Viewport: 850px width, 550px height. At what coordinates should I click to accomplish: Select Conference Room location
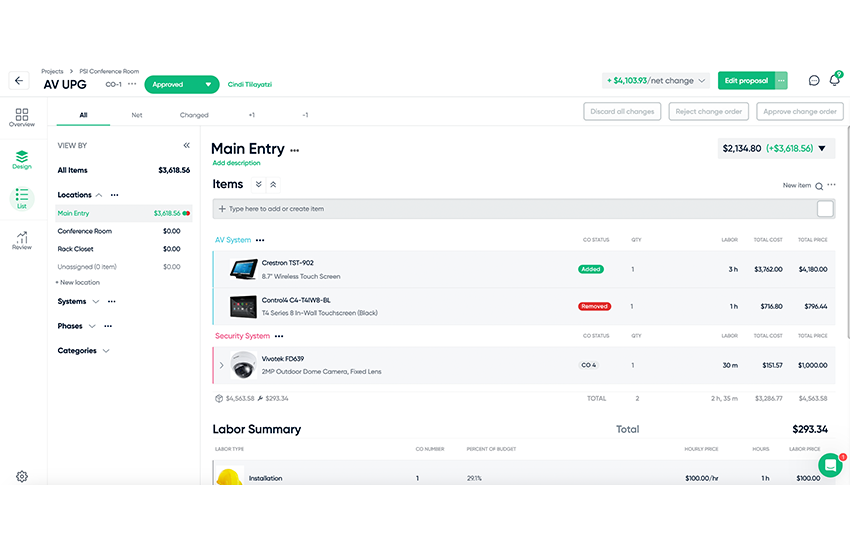[x=84, y=231]
